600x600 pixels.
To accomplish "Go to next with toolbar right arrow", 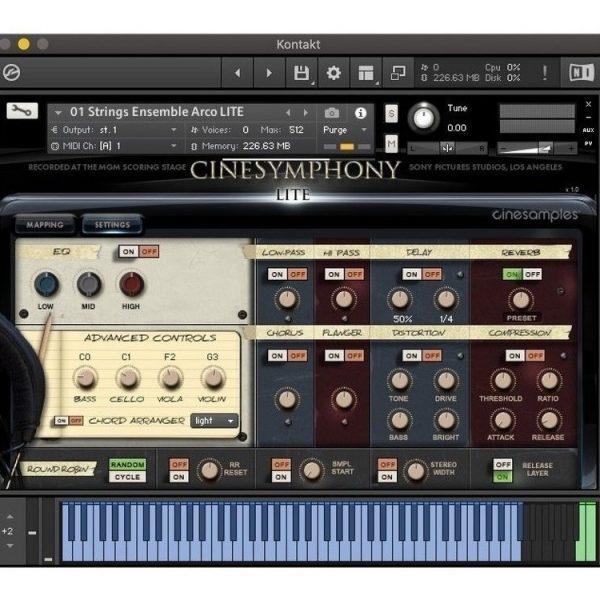I will click(x=269, y=73).
